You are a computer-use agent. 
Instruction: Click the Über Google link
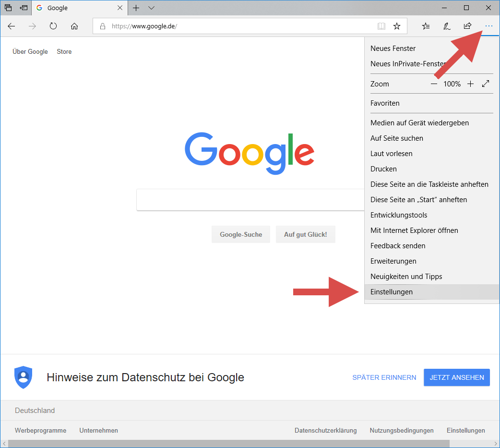[x=30, y=52]
